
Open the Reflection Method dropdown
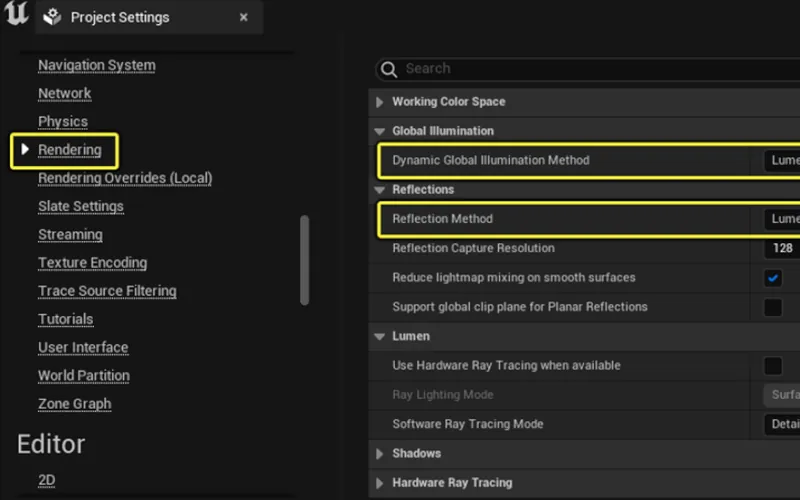[781, 219]
